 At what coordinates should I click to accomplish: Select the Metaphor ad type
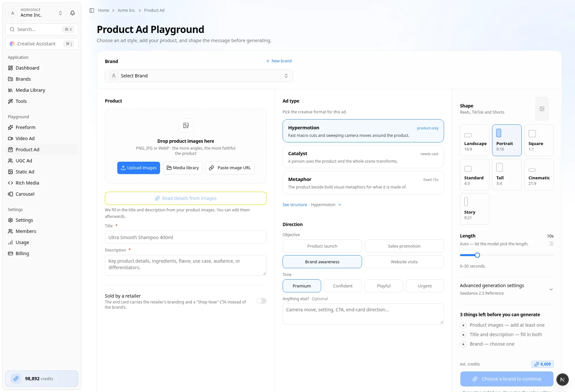coord(363,183)
